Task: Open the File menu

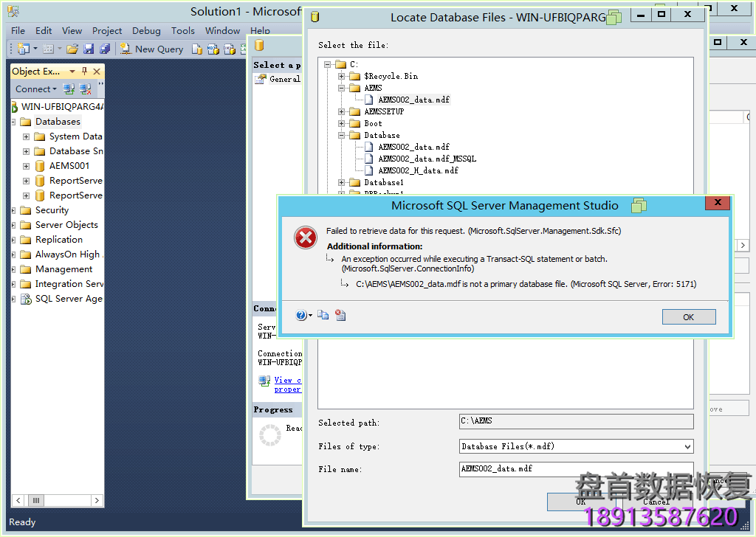Action: pos(18,30)
